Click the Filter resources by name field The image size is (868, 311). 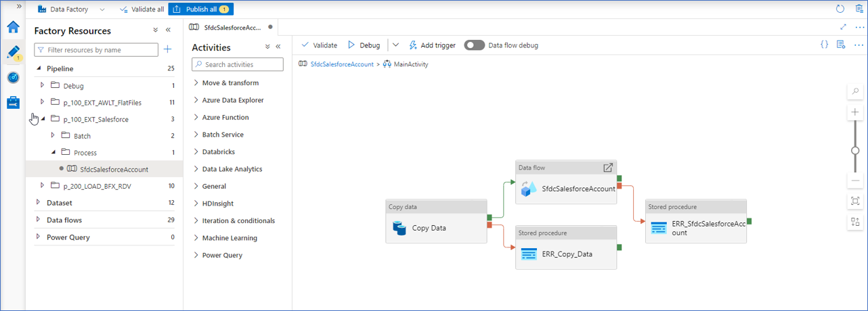(x=96, y=49)
